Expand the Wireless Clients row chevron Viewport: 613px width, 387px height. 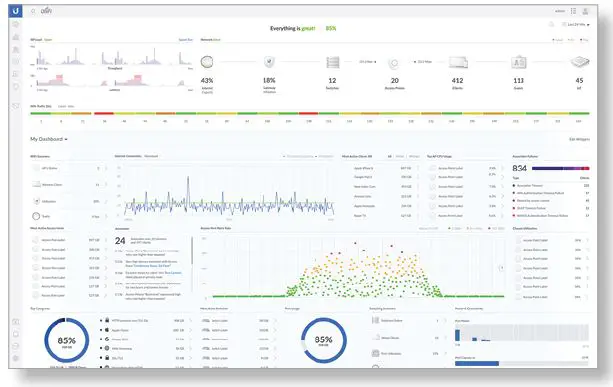coord(106,185)
